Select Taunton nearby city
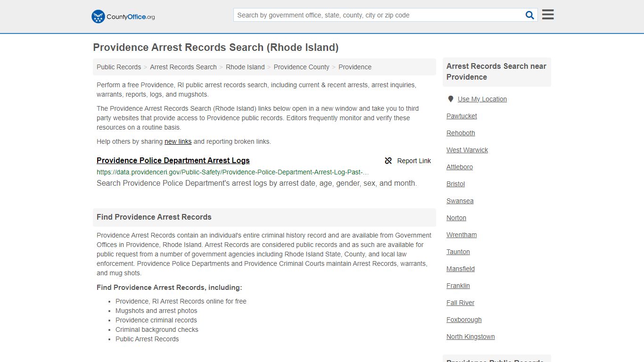Screen dimensions: 644x362 tap(458, 252)
